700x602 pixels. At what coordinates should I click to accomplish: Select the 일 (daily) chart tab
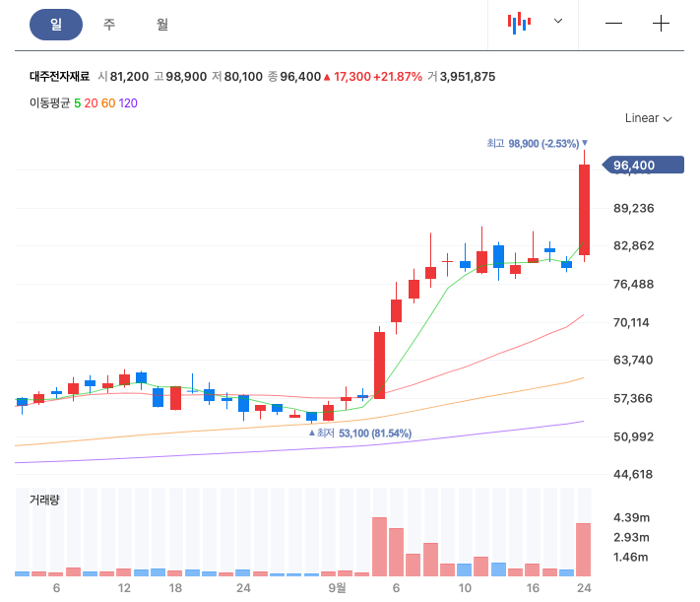[x=56, y=25]
